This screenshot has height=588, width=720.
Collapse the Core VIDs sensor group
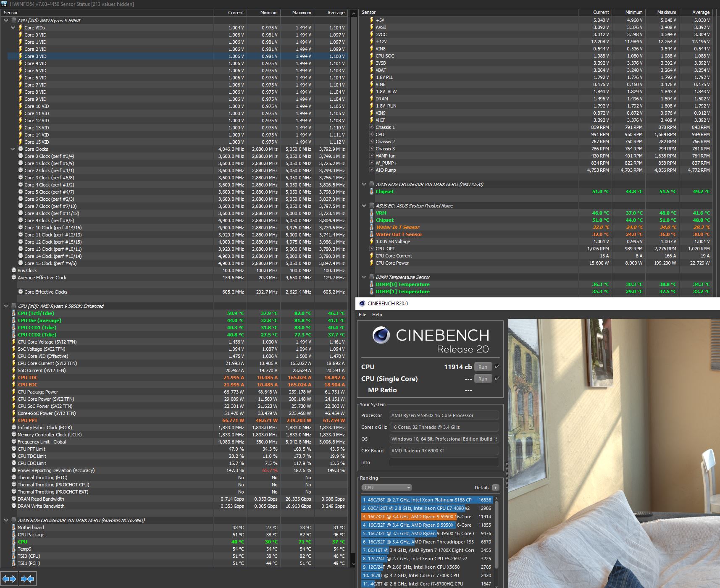pyautogui.click(x=13, y=28)
